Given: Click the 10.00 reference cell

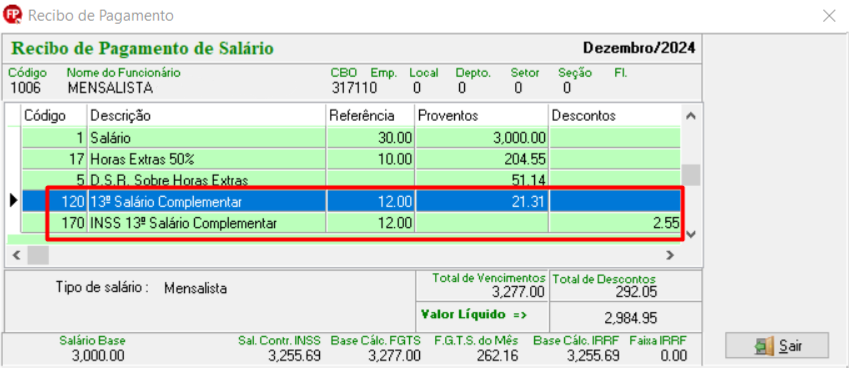Looking at the screenshot, I should pyautogui.click(x=371, y=159).
